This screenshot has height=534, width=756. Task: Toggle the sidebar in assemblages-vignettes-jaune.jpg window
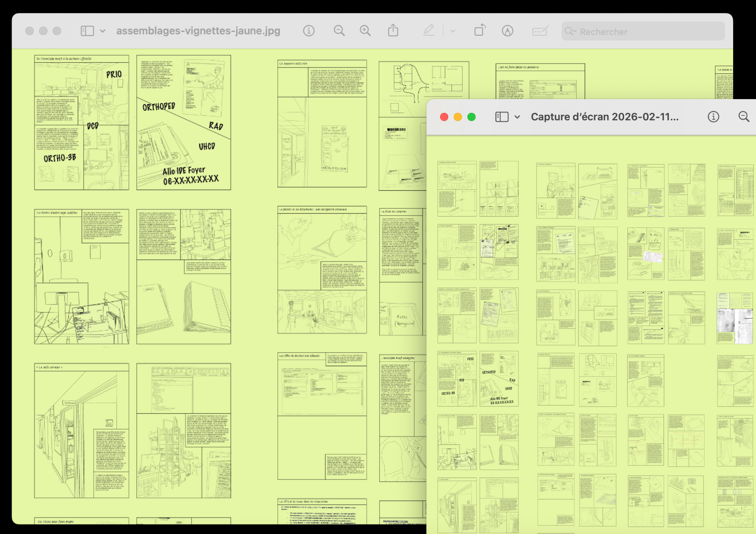pyautogui.click(x=87, y=31)
